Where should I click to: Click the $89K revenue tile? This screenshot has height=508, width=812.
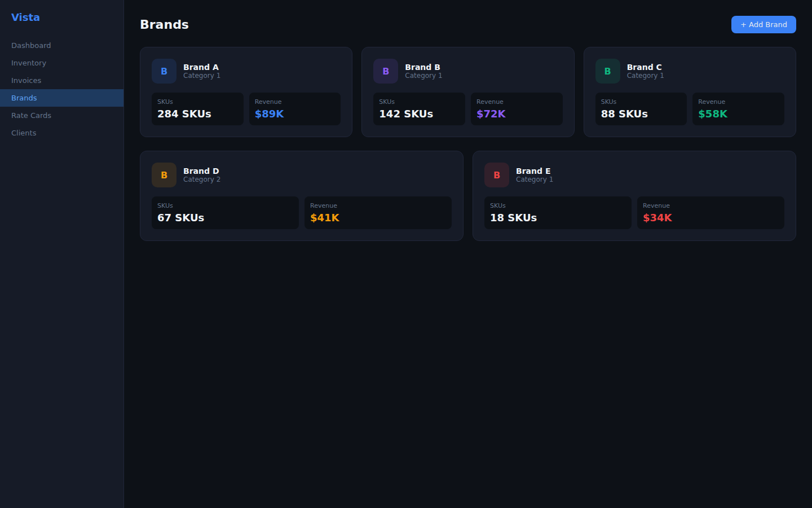294,109
